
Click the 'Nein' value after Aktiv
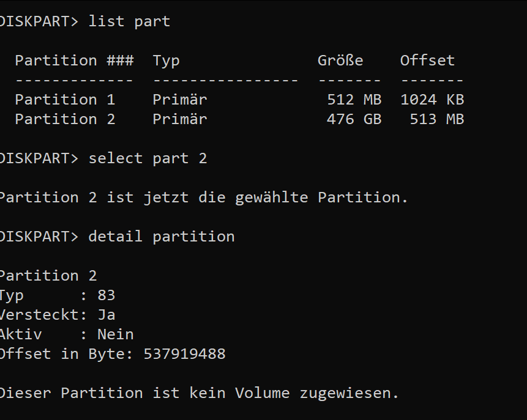[x=115, y=334]
